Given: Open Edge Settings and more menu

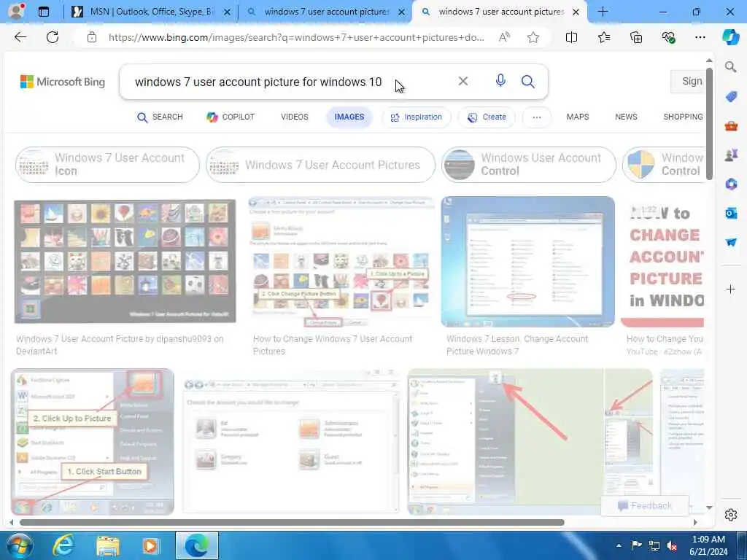Looking at the screenshot, I should pyautogui.click(x=700, y=37).
